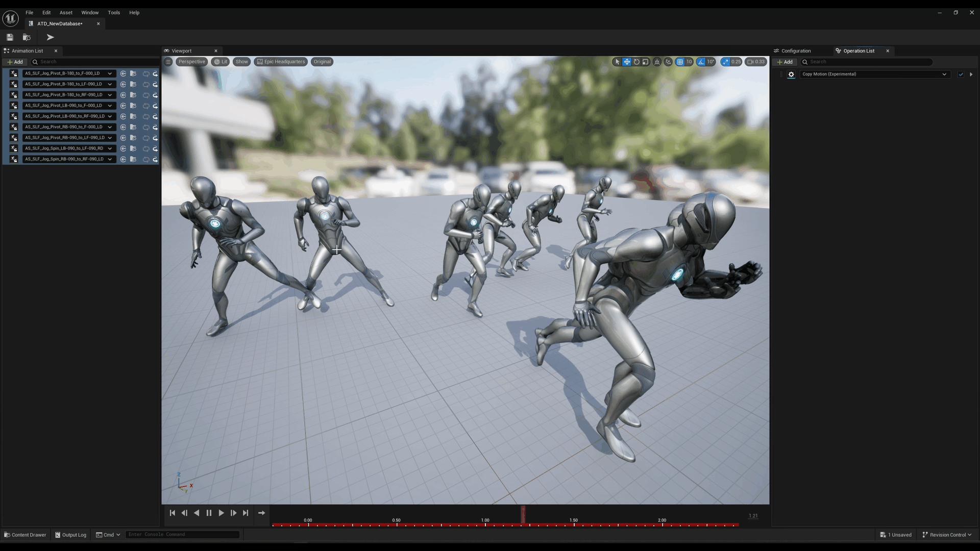Switch to the Configuration tab
This screenshot has height=551, width=980.
tap(792, 51)
